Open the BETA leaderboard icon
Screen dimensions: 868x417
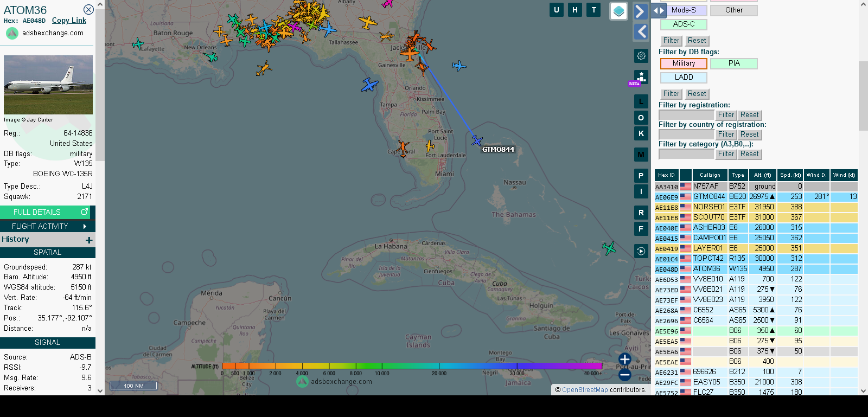[x=641, y=78]
